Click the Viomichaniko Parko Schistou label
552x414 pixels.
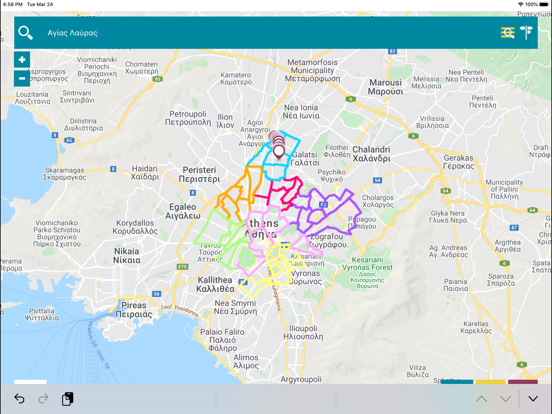click(57, 233)
